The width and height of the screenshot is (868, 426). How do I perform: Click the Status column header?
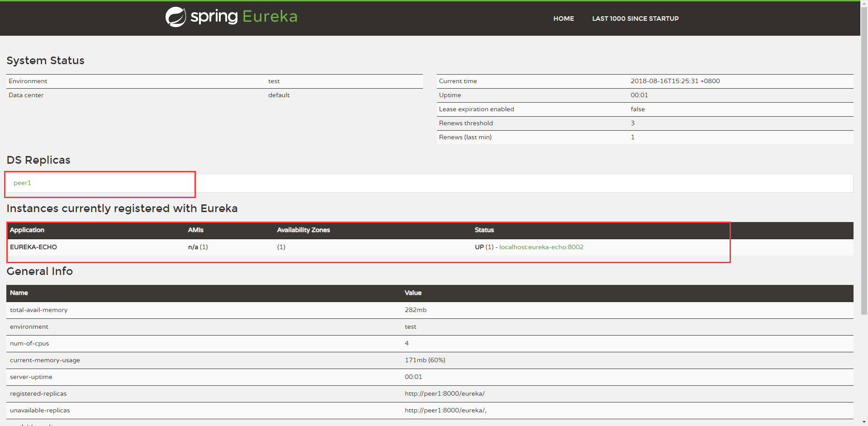tap(484, 230)
